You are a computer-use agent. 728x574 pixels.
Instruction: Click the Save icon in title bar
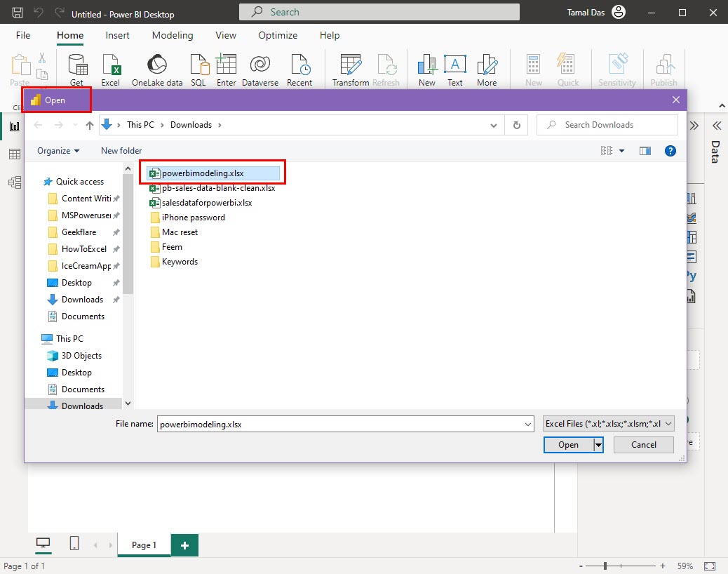pos(17,13)
